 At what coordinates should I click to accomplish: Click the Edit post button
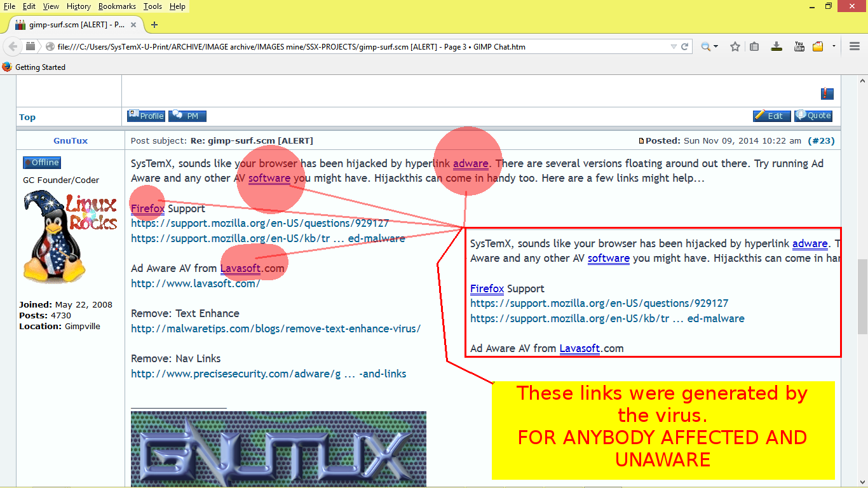(772, 116)
